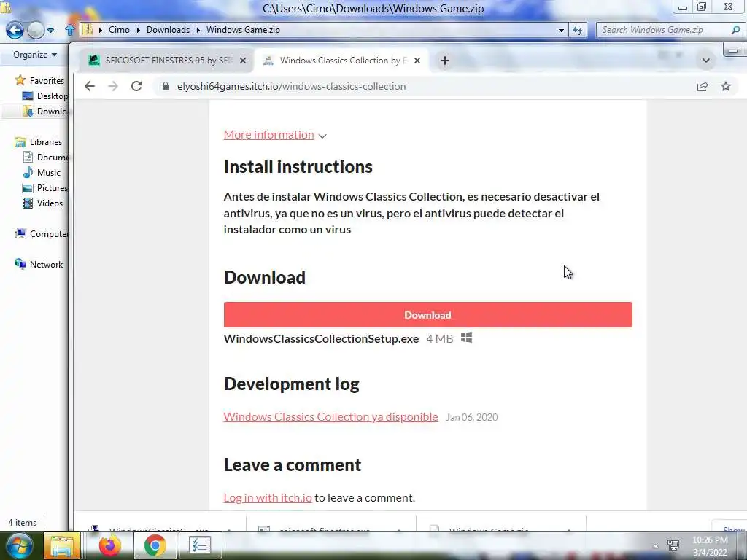Switch to Chrome from the taskbar
Image resolution: width=747 pixels, height=560 pixels.
tap(155, 545)
